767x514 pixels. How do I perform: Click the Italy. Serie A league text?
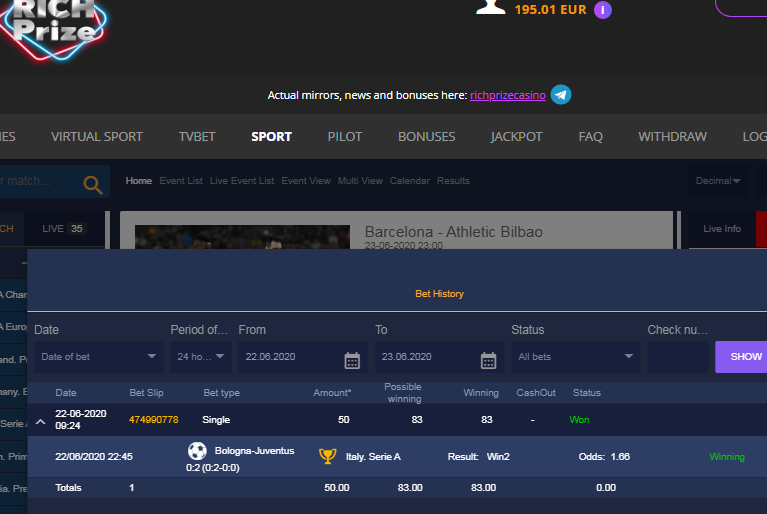click(x=373, y=457)
